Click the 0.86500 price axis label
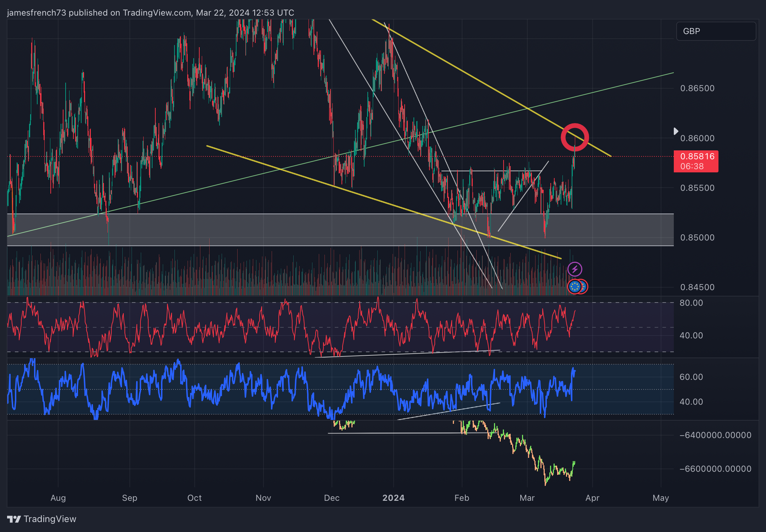 tap(697, 88)
